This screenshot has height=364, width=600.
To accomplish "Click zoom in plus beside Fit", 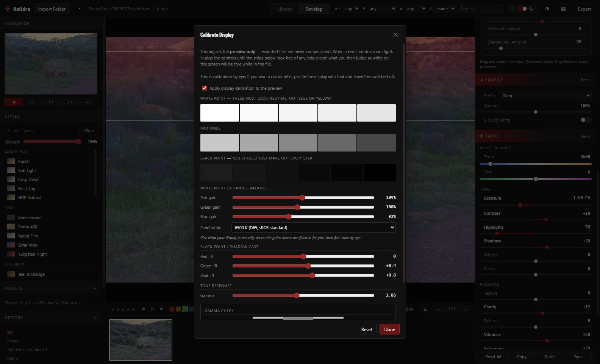I will [x=466, y=309].
